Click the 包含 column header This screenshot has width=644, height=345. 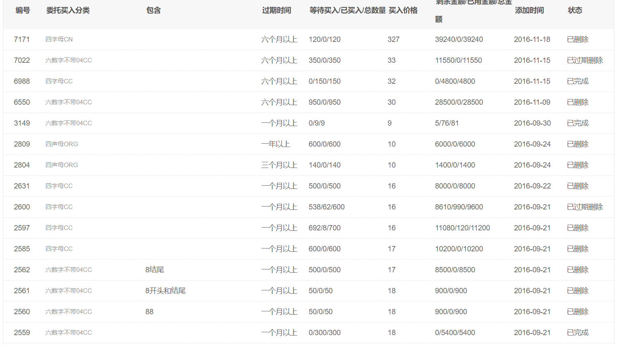pyautogui.click(x=153, y=10)
